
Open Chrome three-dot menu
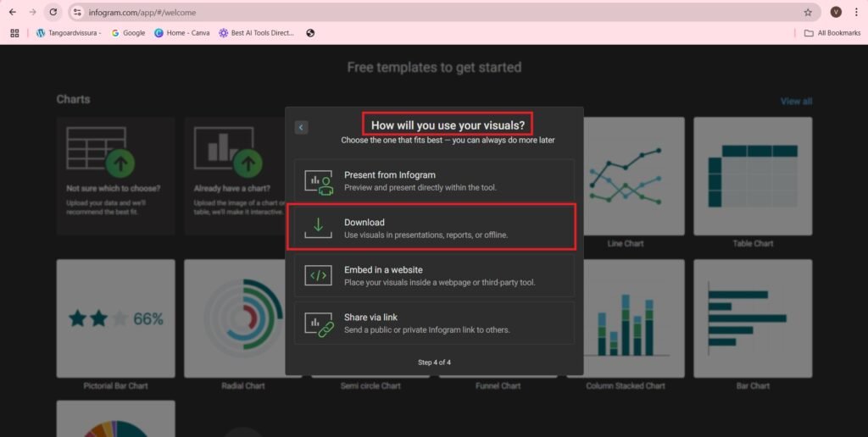point(856,12)
